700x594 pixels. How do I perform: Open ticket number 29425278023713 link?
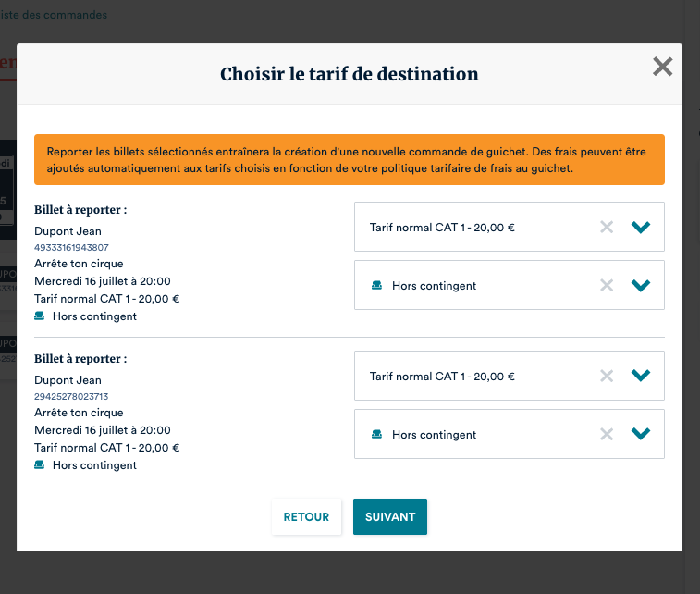[71, 396]
